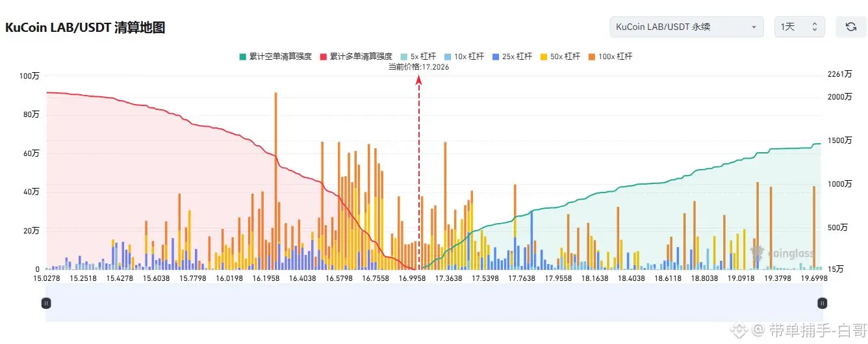This screenshot has height=344, width=868.
Task: Toggle the 50x 杠杆 legend series
Action: click(x=560, y=57)
